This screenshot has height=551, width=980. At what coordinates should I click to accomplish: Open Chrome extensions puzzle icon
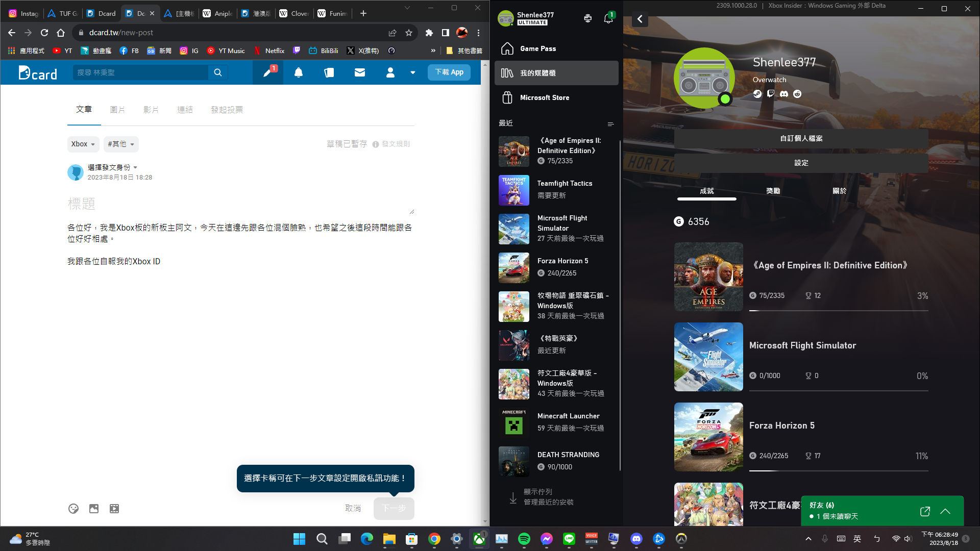click(x=429, y=33)
